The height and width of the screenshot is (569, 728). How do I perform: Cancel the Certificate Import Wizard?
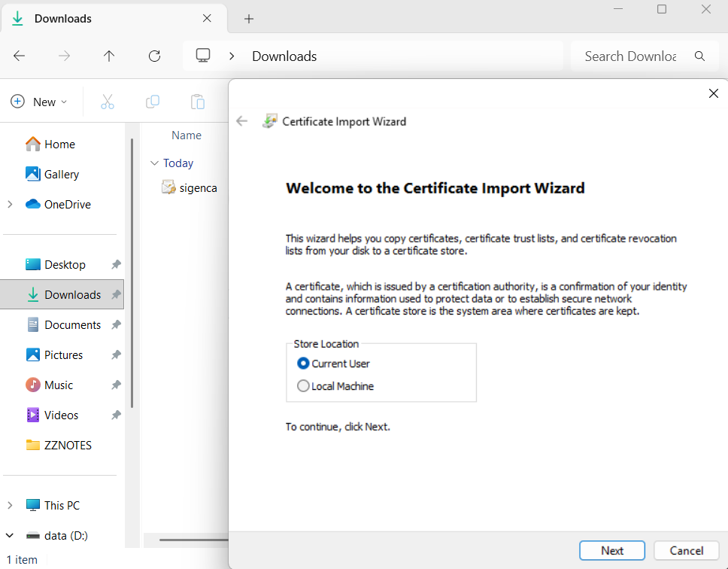point(686,550)
